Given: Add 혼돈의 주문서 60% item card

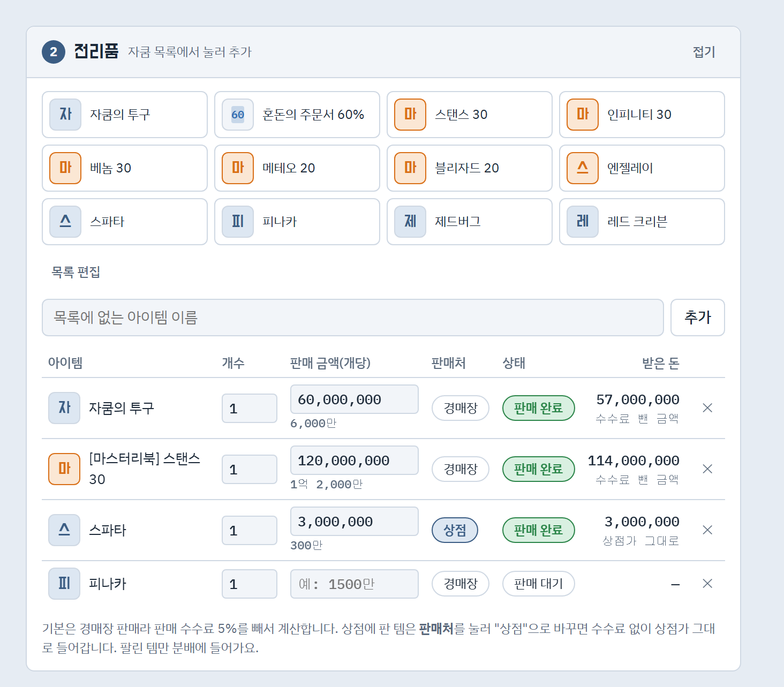Looking at the screenshot, I should click(x=297, y=115).
